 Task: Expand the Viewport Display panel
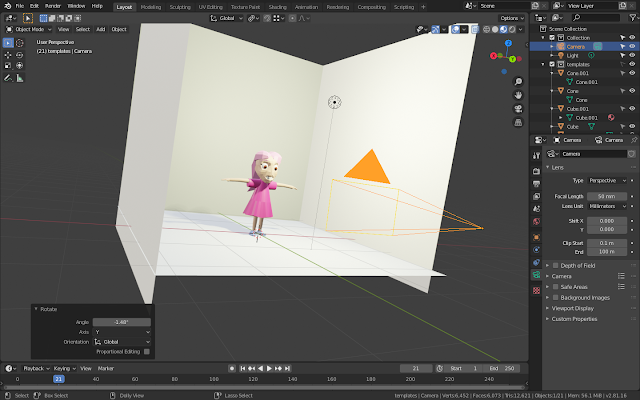click(x=572, y=309)
